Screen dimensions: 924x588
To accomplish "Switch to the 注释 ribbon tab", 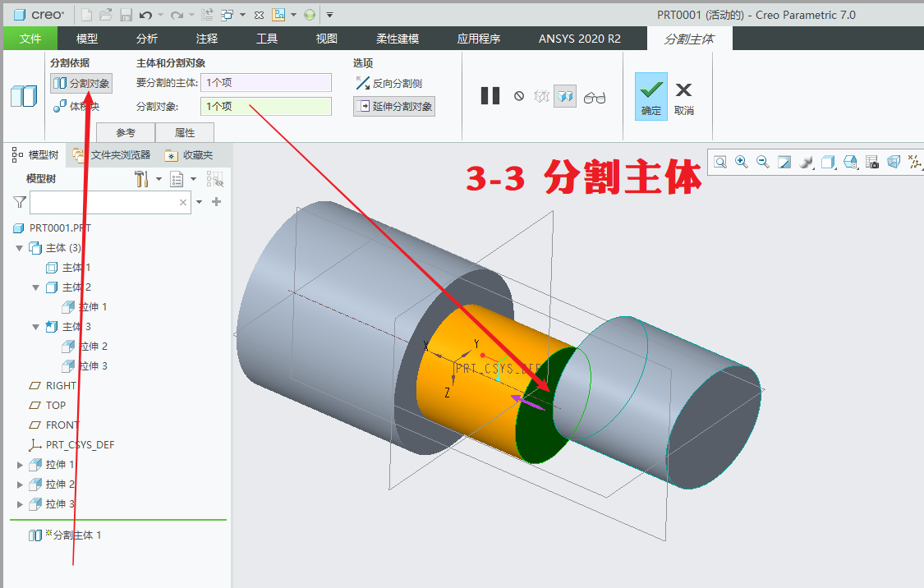I will 207,39.
